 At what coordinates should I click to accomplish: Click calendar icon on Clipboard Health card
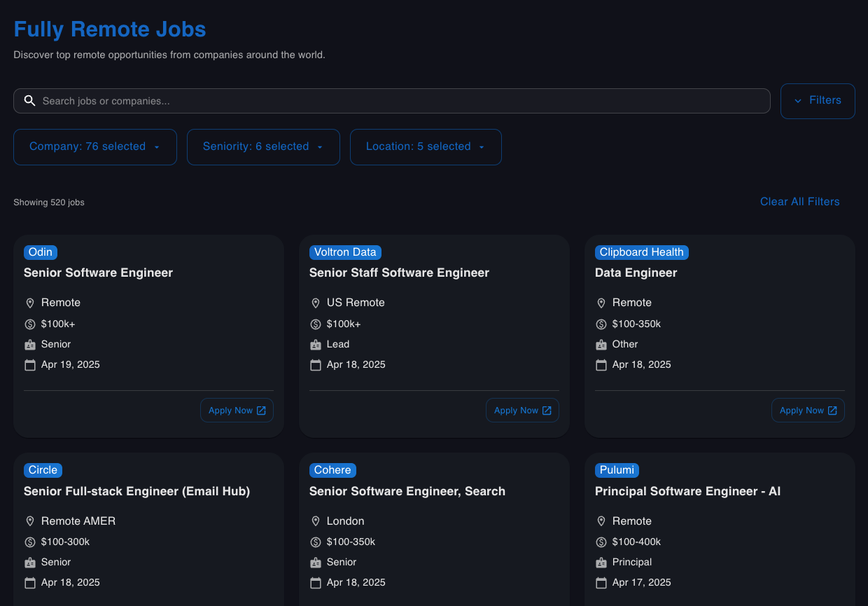click(601, 365)
